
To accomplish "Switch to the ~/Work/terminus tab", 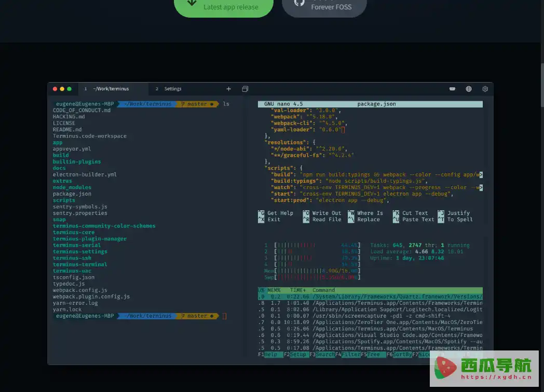I will tap(113, 89).
